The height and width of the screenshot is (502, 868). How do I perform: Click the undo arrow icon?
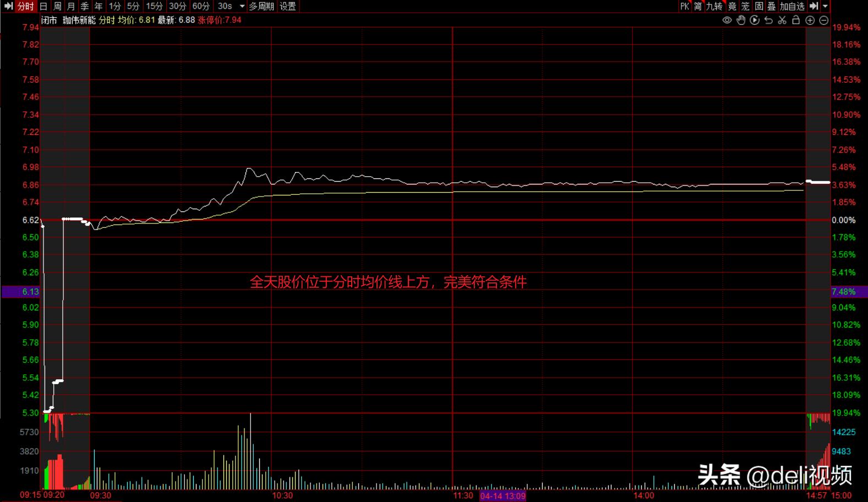768,20
